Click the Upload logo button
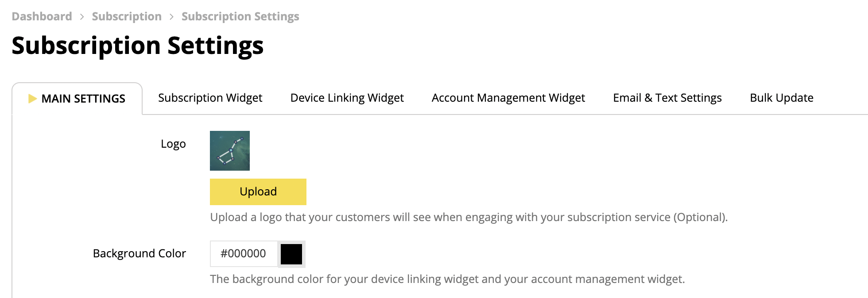This screenshot has width=868, height=298. pyautogui.click(x=258, y=192)
